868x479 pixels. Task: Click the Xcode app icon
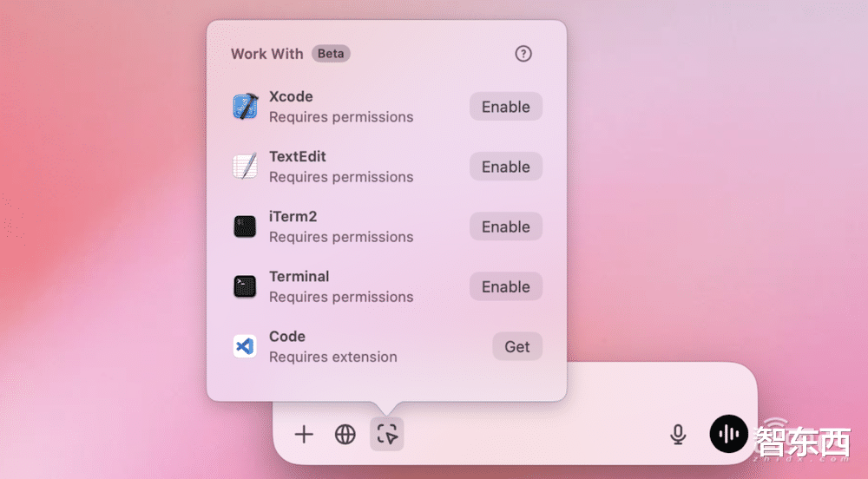[245, 106]
